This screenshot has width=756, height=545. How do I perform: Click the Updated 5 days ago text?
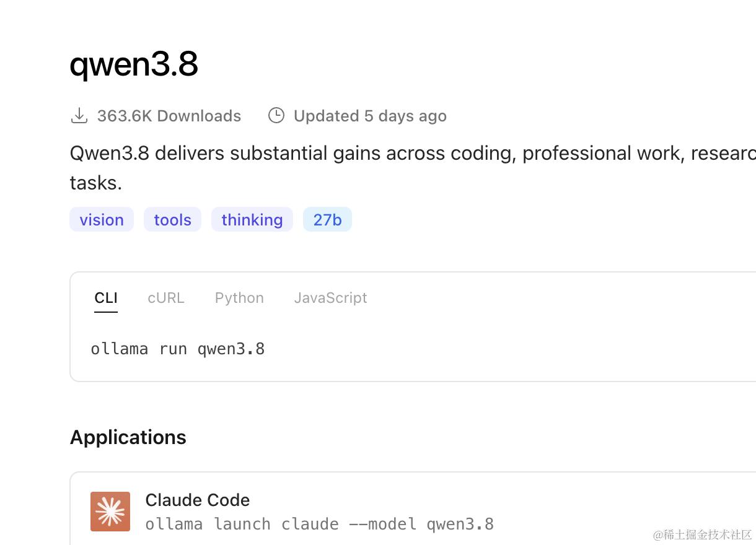[x=370, y=116]
